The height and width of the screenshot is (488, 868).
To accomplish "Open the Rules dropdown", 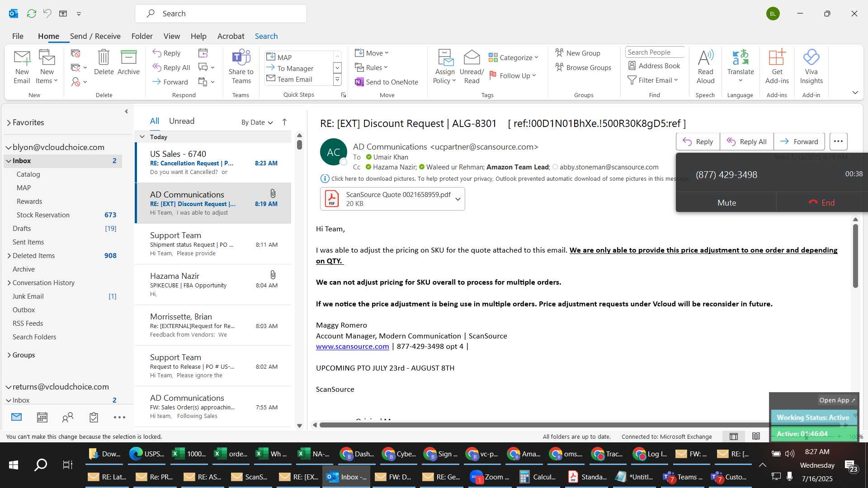I will [x=372, y=67].
